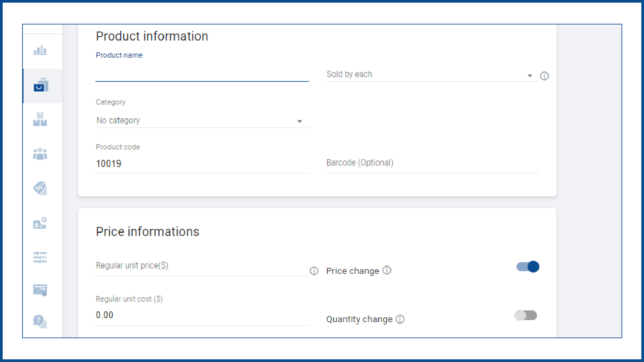The width and height of the screenshot is (644, 362).
Task: Open the discounts percent tag icon
Action: [x=40, y=188]
